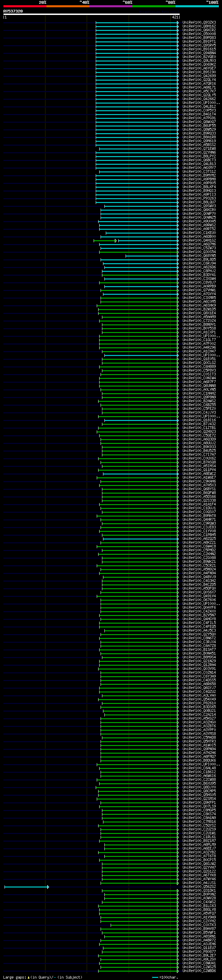
Task: Select the UniRef100_Q9P8N9 label
Action: pyautogui.click(x=199, y=397)
